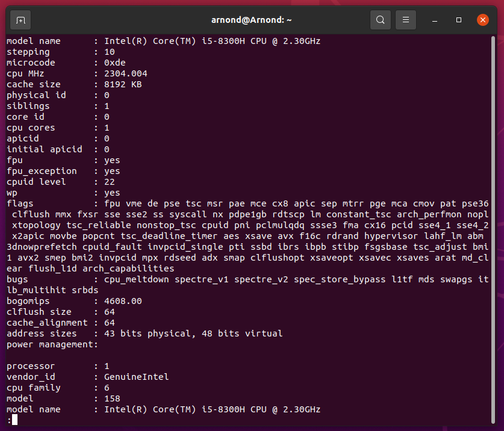Minimize the terminal window
Viewport: 504px width, 431px height.
point(435,20)
